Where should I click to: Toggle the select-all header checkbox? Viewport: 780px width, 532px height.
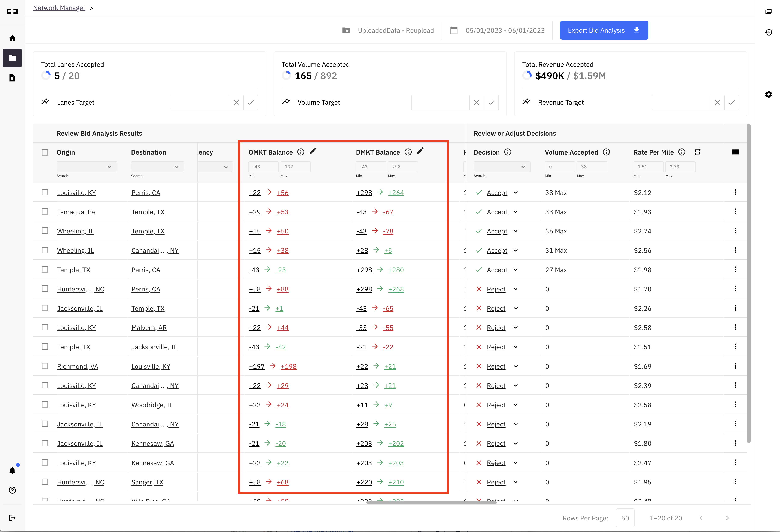coord(45,152)
